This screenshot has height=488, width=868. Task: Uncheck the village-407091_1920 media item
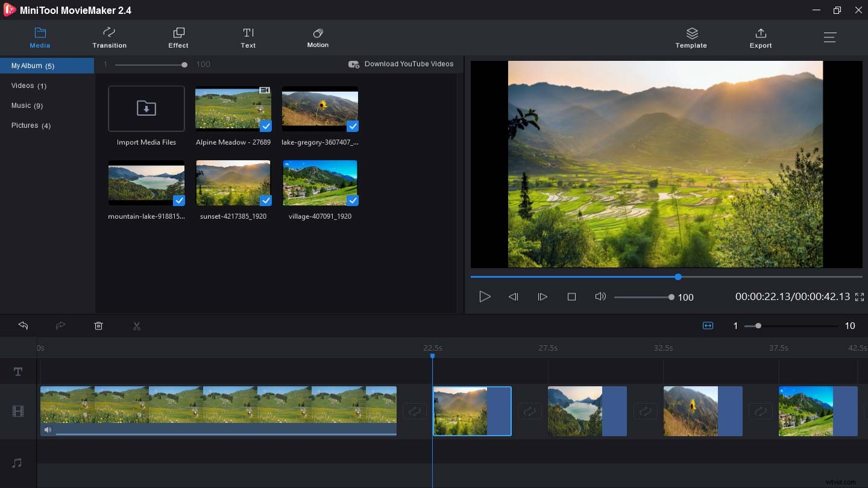(353, 201)
